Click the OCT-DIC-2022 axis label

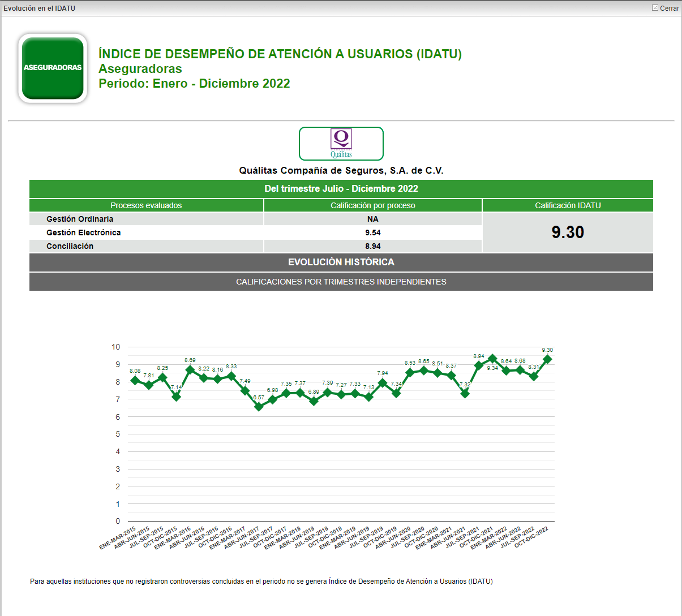pyautogui.click(x=531, y=538)
